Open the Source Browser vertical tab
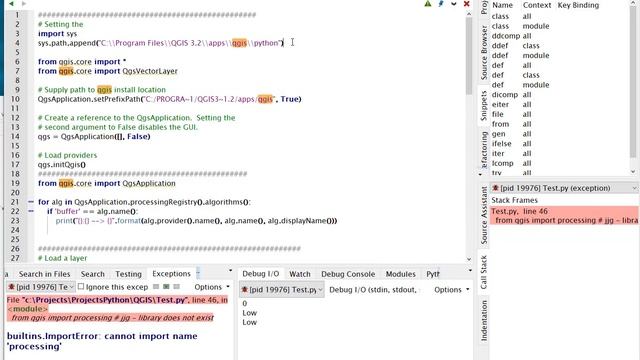This screenshot has width=640, height=360. tap(484, 52)
